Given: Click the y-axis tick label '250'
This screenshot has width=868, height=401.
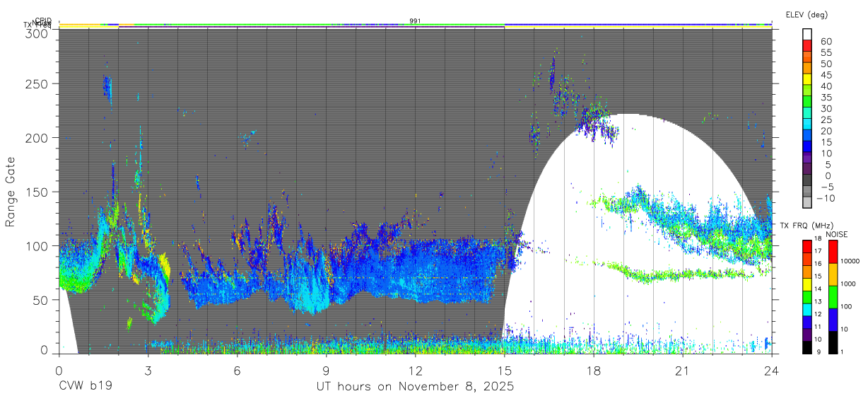Looking at the screenshot, I should pos(37,83).
